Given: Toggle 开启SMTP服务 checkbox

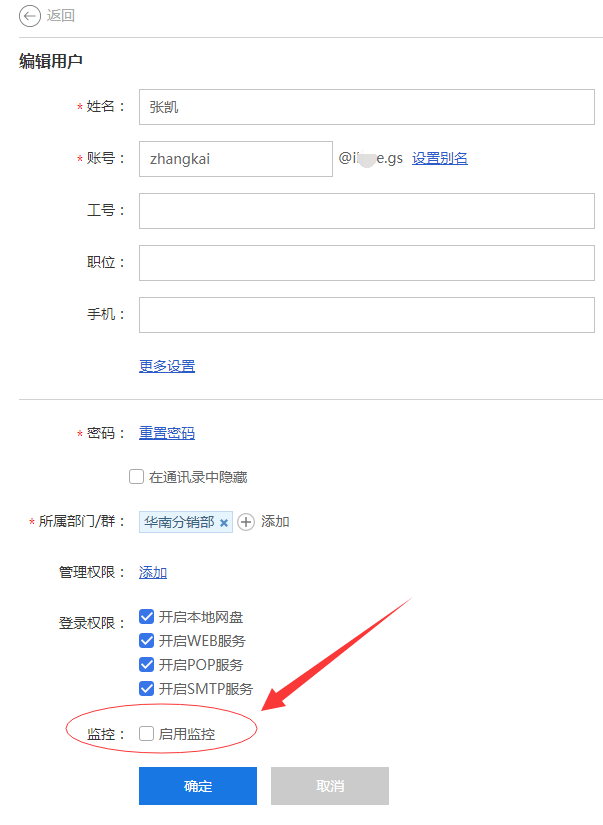Looking at the screenshot, I should click(x=146, y=688).
